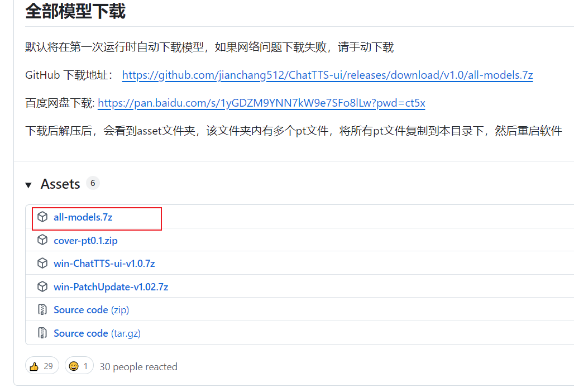Download cover-pt0.1.zip asset
574x392 pixels.
pyautogui.click(x=85, y=241)
